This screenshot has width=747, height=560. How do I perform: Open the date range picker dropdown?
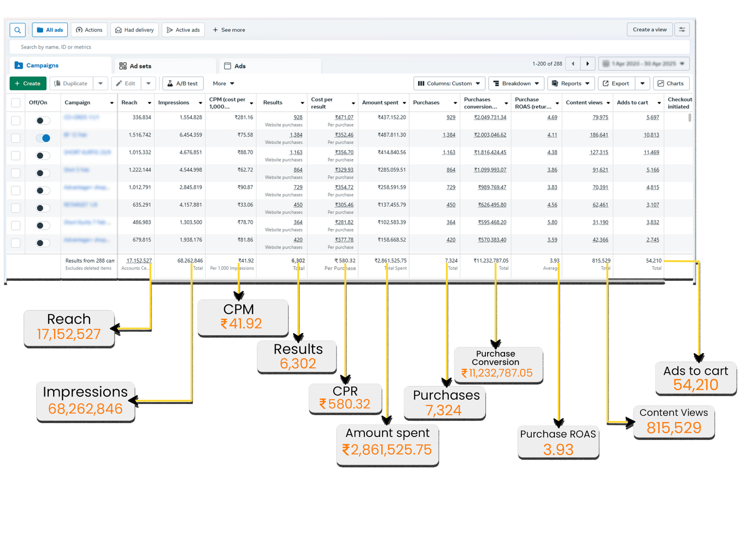[644, 64]
